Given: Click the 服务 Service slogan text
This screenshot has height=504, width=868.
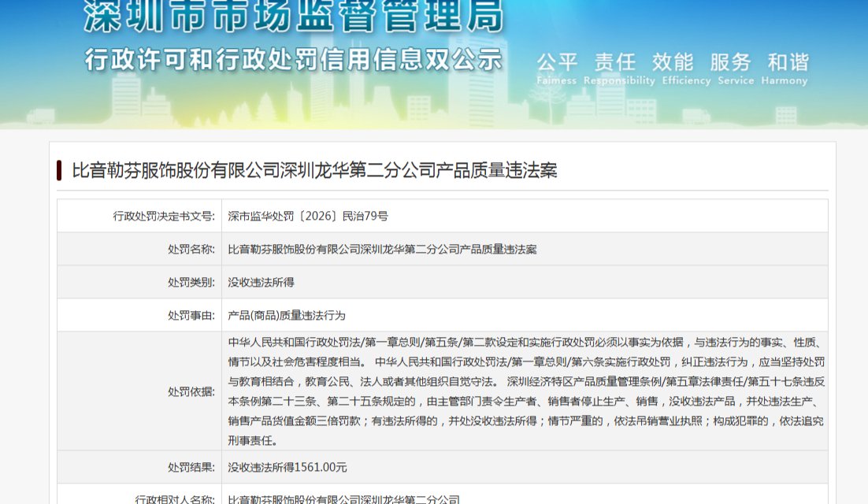Looking at the screenshot, I should [736, 69].
